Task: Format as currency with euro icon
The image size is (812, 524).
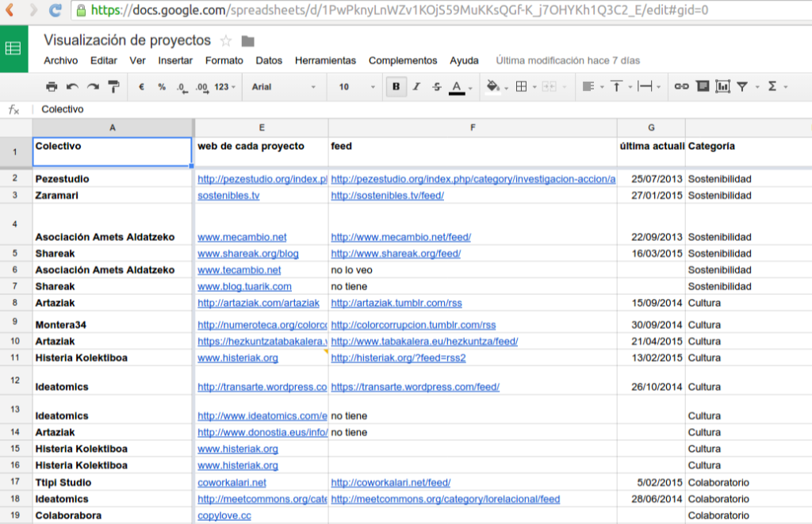Action: [141, 87]
